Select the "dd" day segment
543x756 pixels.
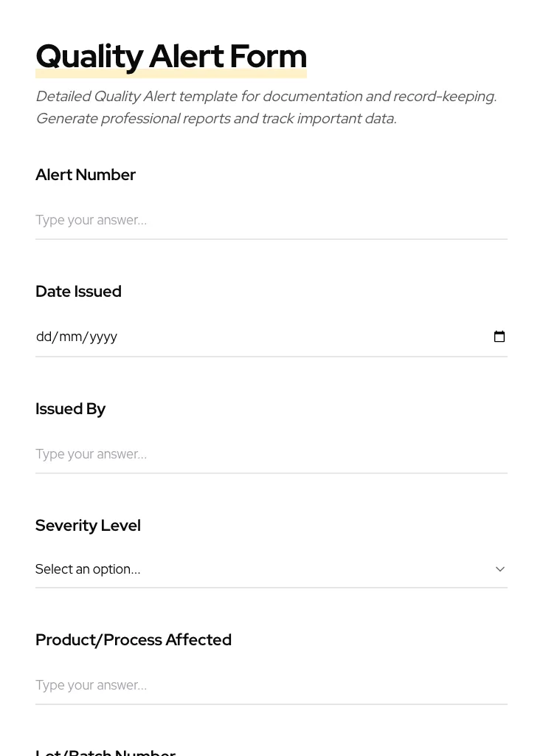(x=44, y=337)
